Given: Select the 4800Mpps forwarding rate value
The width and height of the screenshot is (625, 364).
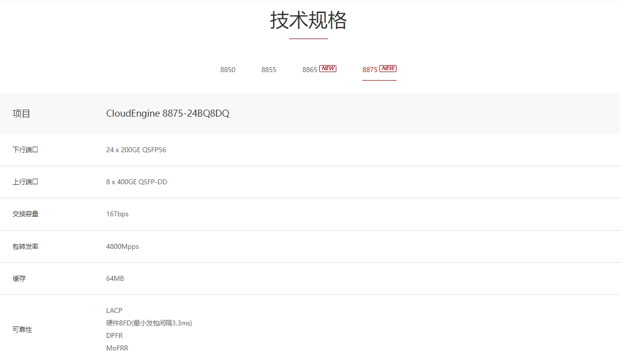Looking at the screenshot, I should pyautogui.click(x=122, y=246).
